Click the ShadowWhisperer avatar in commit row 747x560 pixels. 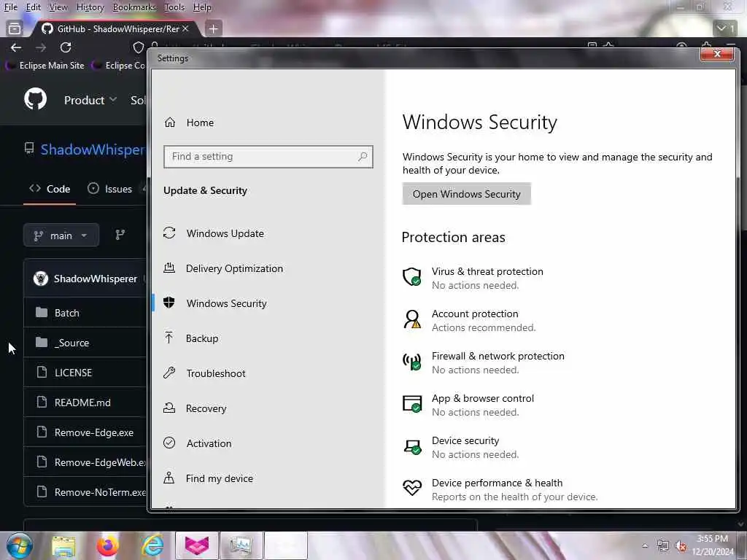point(41,279)
